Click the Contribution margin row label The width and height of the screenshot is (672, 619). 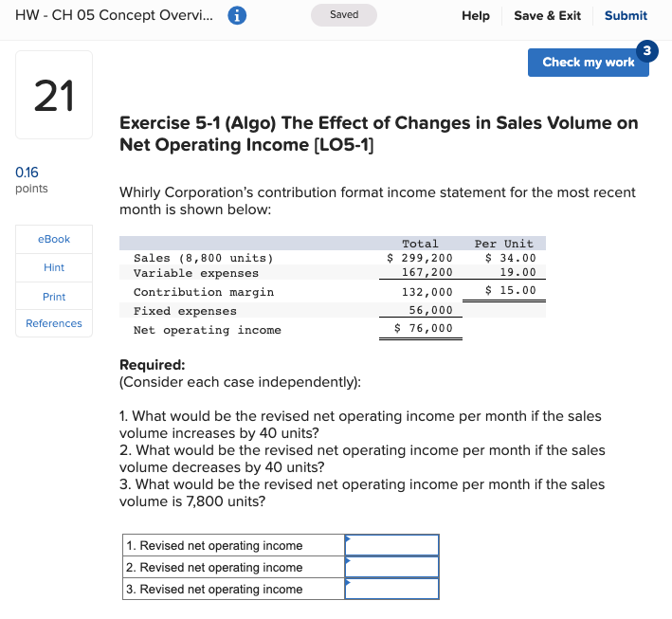click(x=204, y=292)
